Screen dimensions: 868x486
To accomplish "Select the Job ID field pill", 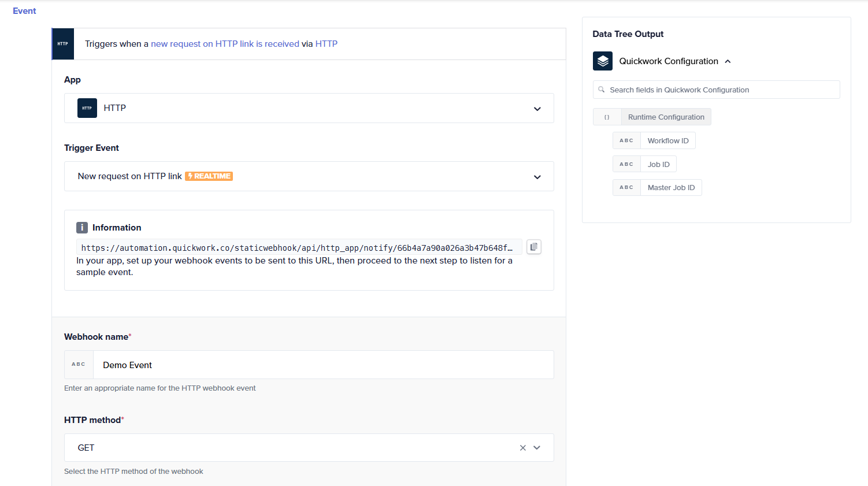I will pyautogui.click(x=659, y=164).
